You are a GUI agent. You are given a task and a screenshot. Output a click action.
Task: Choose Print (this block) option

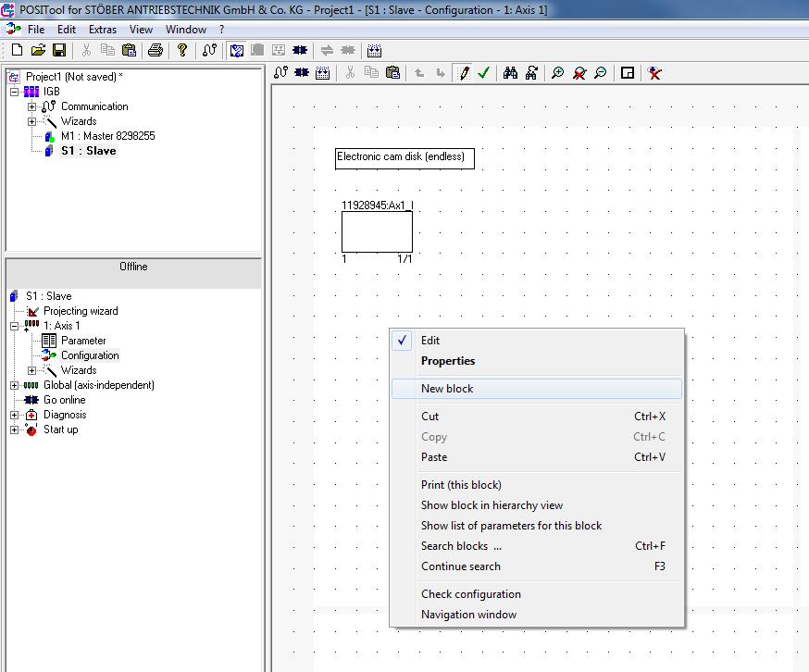coord(537,485)
